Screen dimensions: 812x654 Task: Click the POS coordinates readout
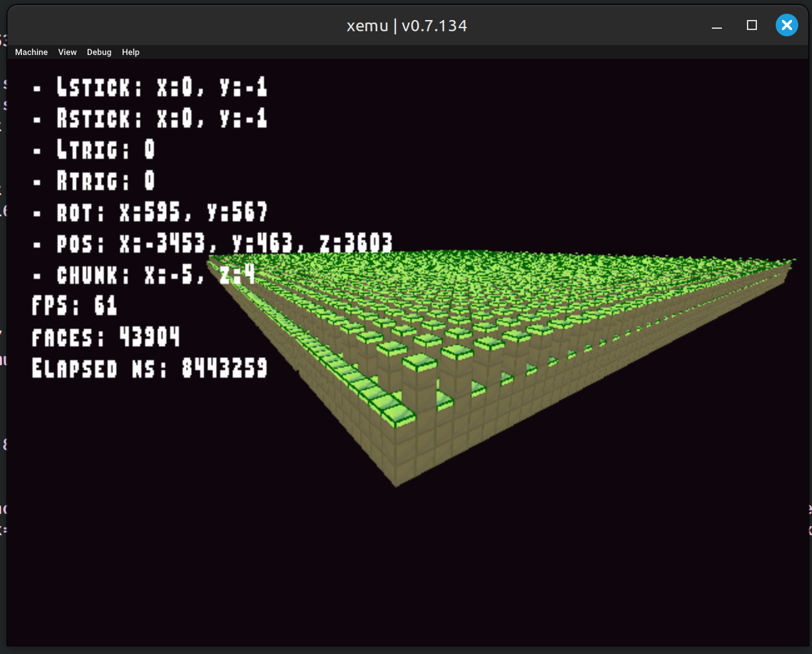pyautogui.click(x=213, y=243)
